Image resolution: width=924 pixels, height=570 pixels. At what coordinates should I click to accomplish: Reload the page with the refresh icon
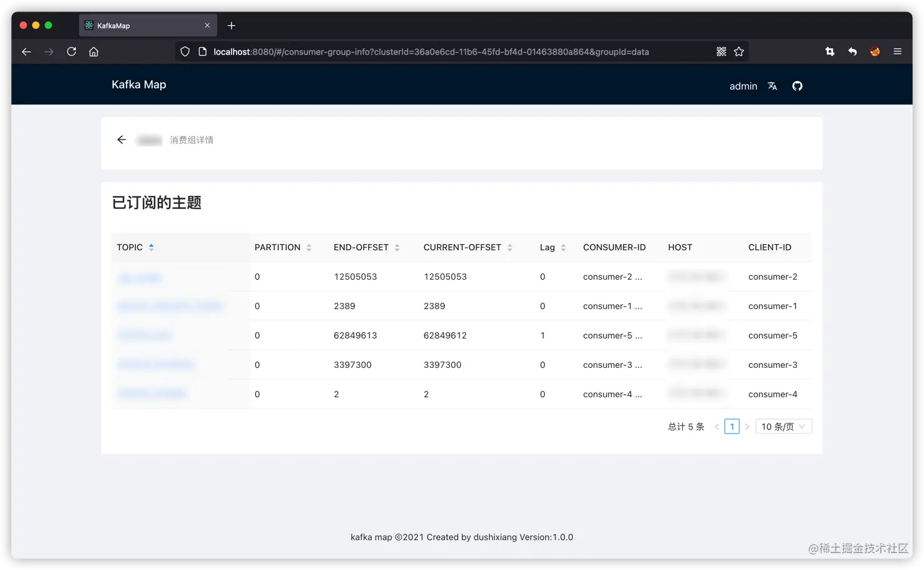(71, 52)
